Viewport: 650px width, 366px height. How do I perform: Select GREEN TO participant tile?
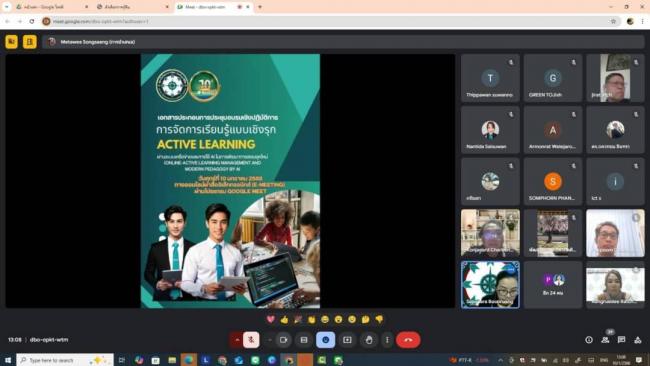[553, 78]
